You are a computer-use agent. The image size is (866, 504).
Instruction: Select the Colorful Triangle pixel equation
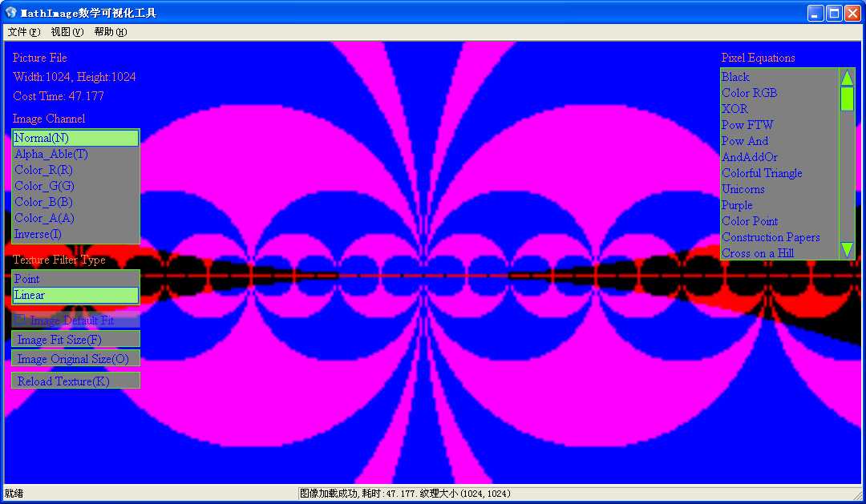click(779, 173)
